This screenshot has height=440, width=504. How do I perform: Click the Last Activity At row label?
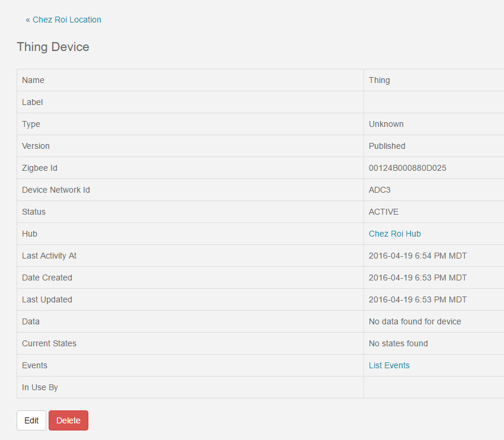pyautogui.click(x=49, y=256)
